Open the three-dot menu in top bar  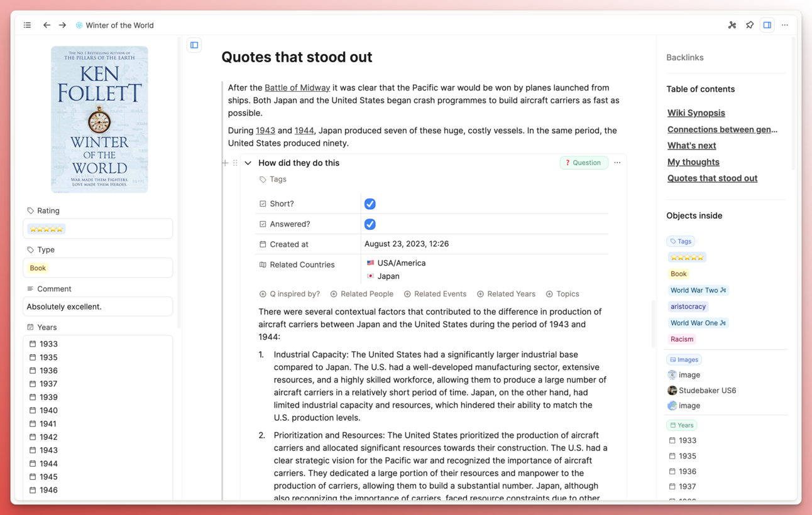point(785,25)
